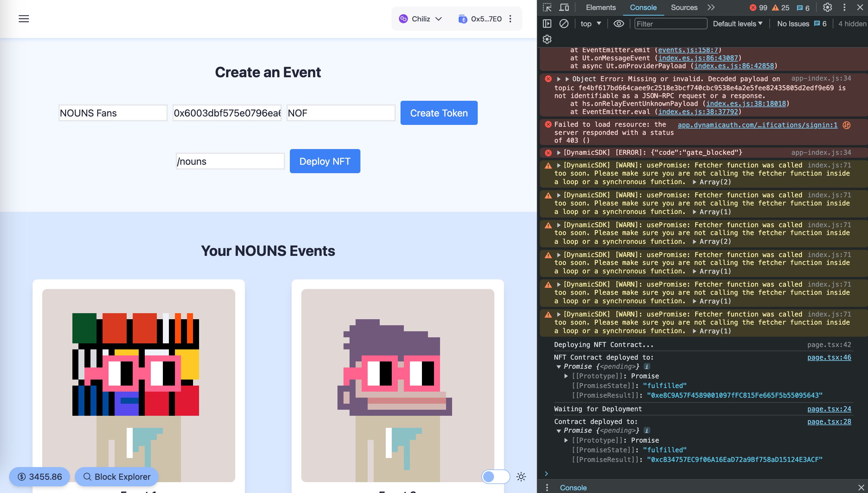This screenshot has width=868, height=493.
Task: Collapse Promise under Contract deployed to
Action: coord(559,431)
